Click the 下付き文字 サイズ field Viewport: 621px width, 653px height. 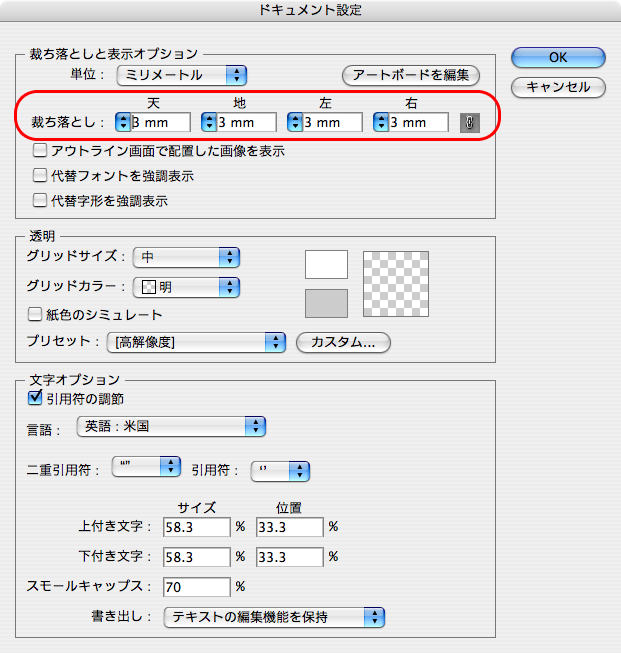pyautogui.click(x=197, y=557)
